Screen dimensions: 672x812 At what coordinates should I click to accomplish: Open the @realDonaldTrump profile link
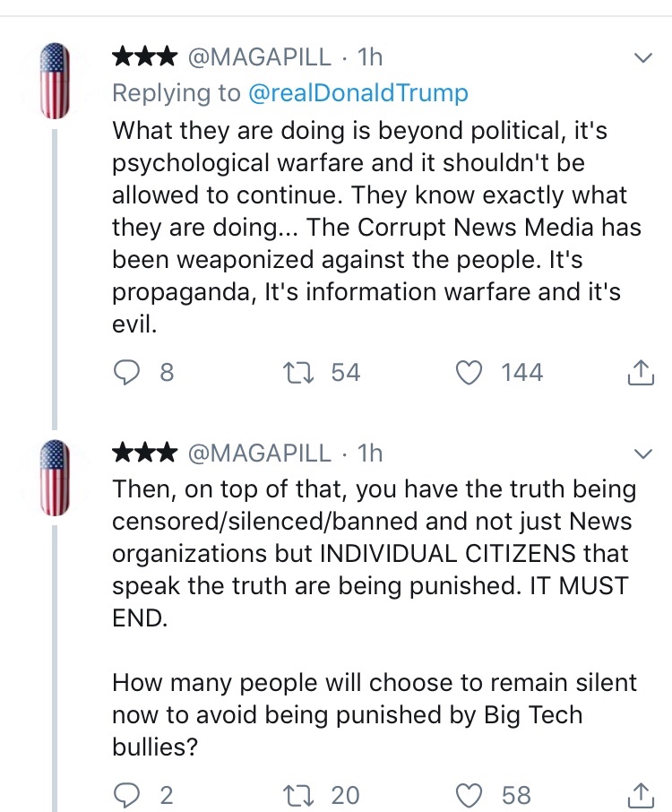(357, 93)
